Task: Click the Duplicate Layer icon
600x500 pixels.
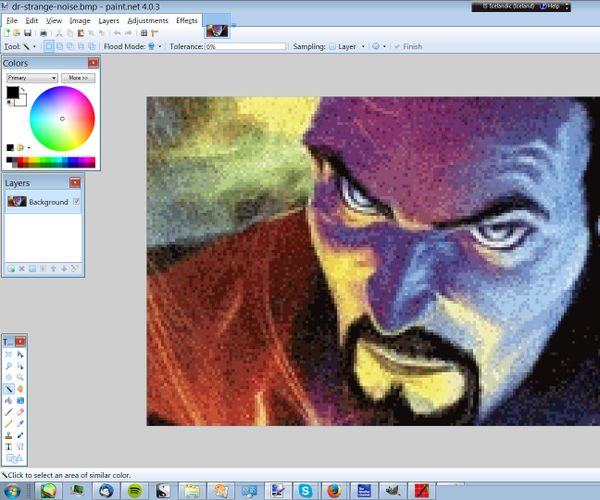Action: click(33, 269)
